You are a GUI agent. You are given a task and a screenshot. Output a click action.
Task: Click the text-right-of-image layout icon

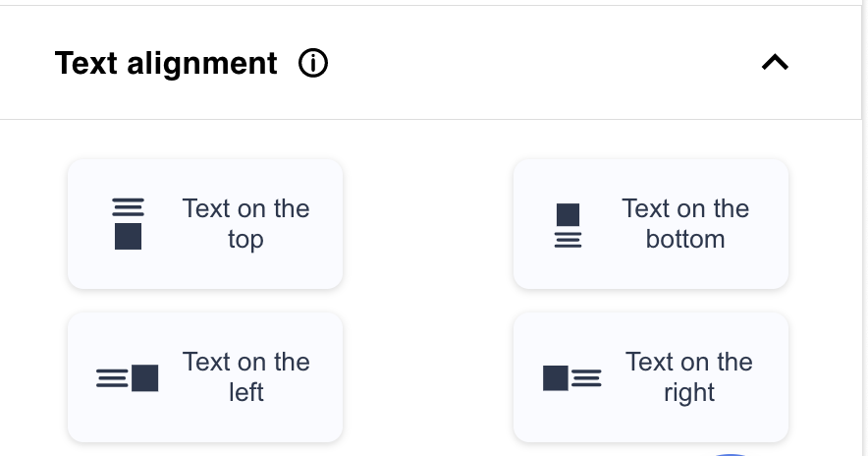571,377
